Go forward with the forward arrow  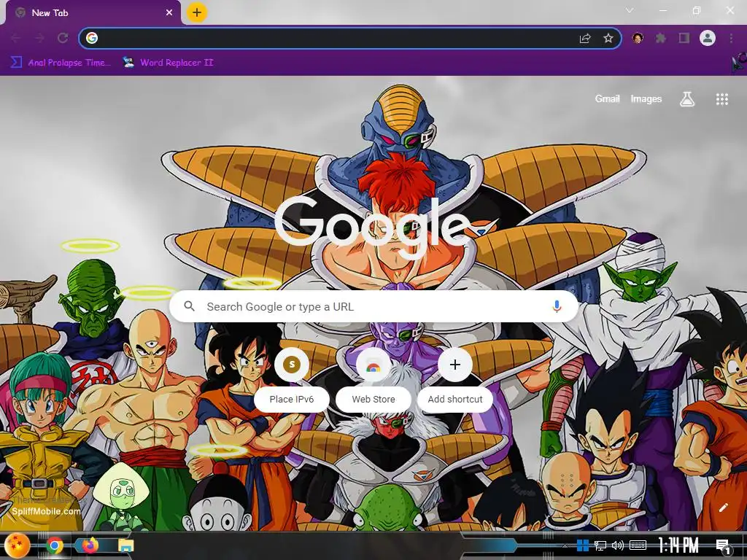click(x=39, y=38)
